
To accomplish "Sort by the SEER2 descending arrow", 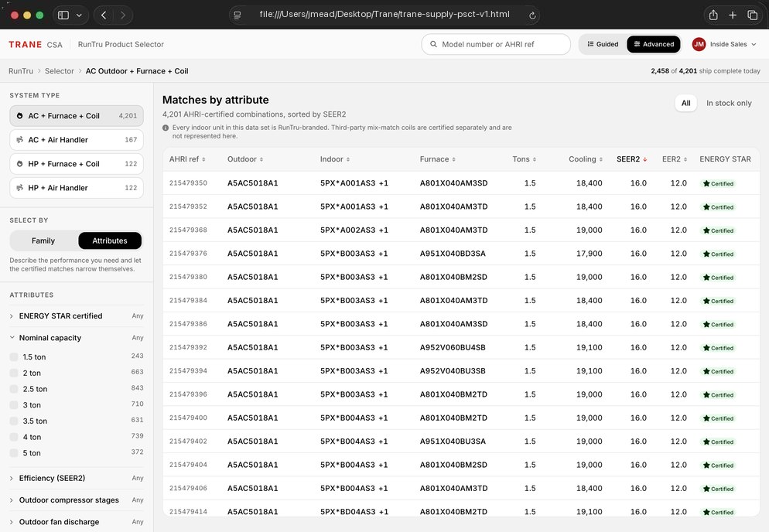I will 645,159.
